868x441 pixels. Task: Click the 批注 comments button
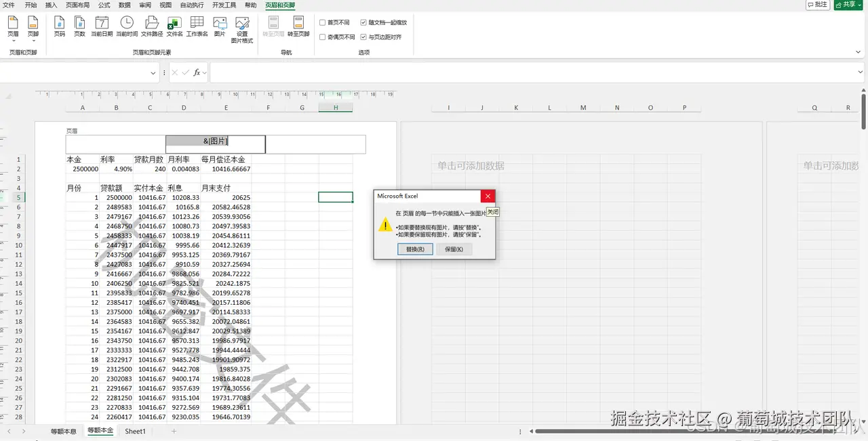click(818, 5)
